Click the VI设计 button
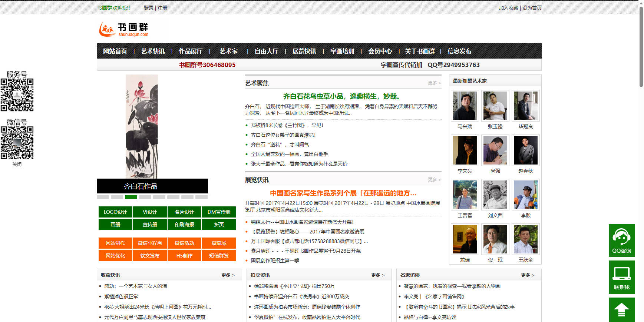Image resolution: width=644 pixels, height=322 pixels. 150,212
